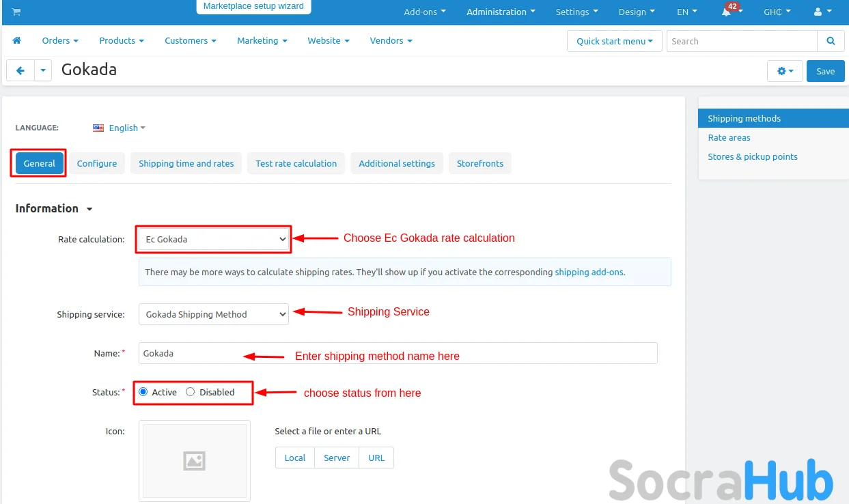Open Rate areas in sidebar
Viewport: 849px width, 504px height.
[729, 137]
